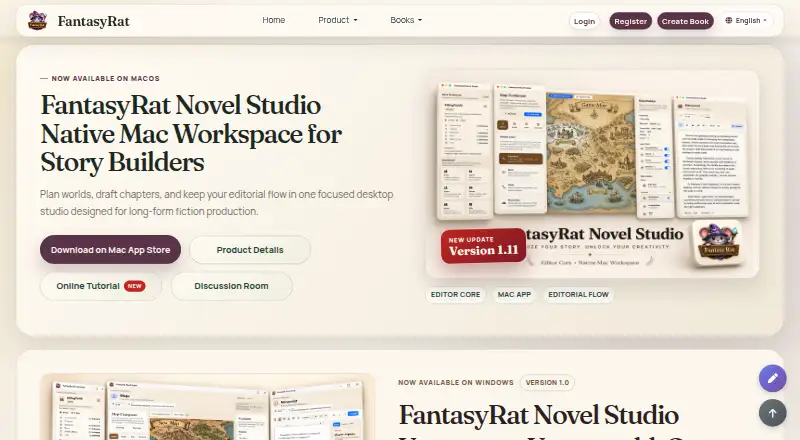This screenshot has height=440, width=800.
Task: Click the globe icon beside English
Action: point(729,20)
